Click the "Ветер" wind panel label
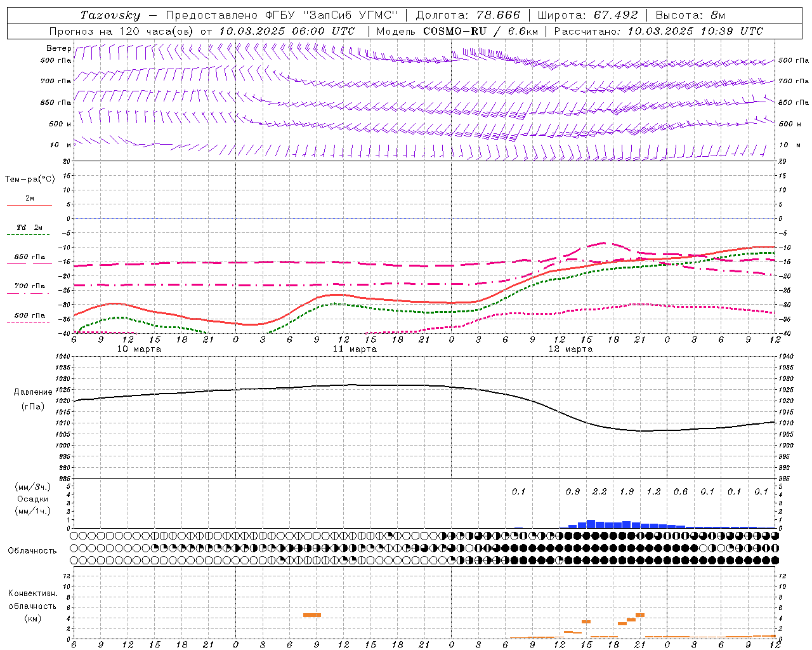The height and width of the screenshot is (650, 812). tap(58, 48)
